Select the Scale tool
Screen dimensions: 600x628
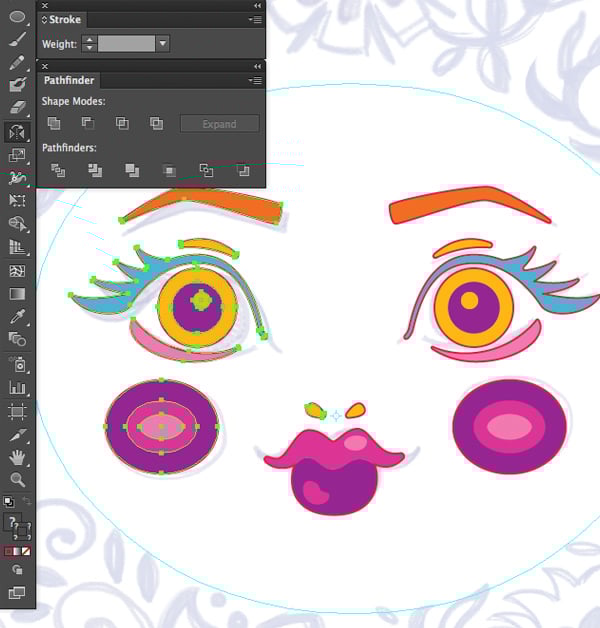[x=17, y=155]
